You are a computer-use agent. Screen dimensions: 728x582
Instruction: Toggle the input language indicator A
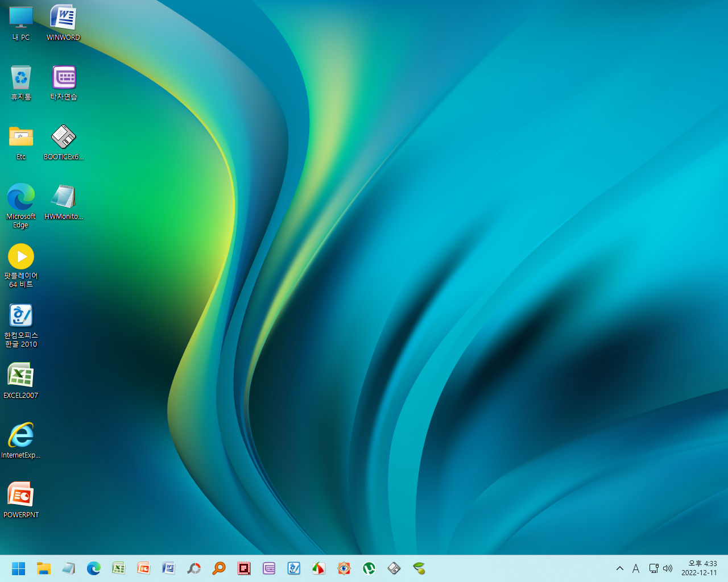636,568
